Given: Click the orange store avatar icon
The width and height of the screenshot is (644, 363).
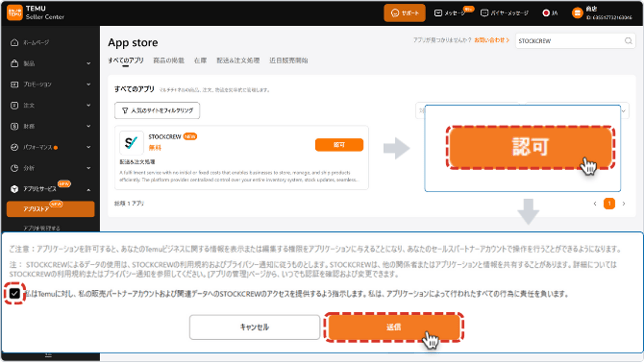Looking at the screenshot, I should point(577,13).
